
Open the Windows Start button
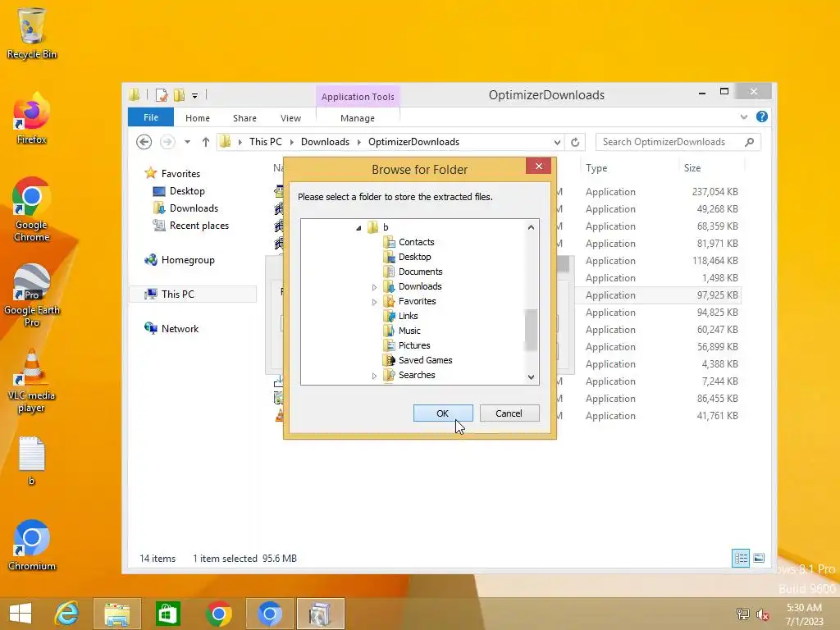click(x=21, y=614)
